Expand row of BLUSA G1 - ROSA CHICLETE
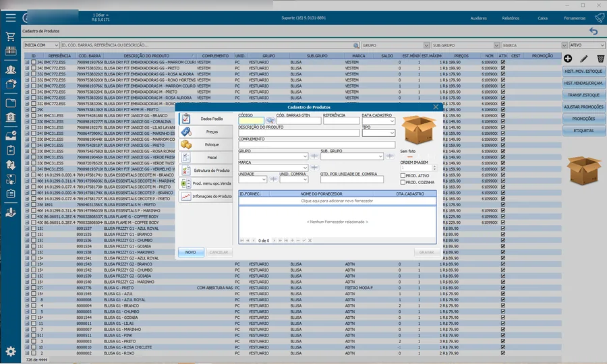607x364 pixels. [27, 347]
